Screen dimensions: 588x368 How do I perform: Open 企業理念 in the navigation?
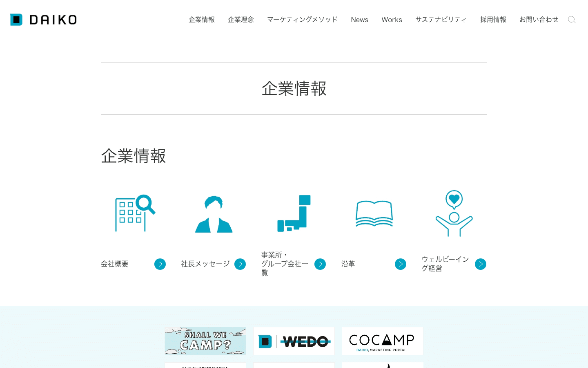tap(241, 20)
